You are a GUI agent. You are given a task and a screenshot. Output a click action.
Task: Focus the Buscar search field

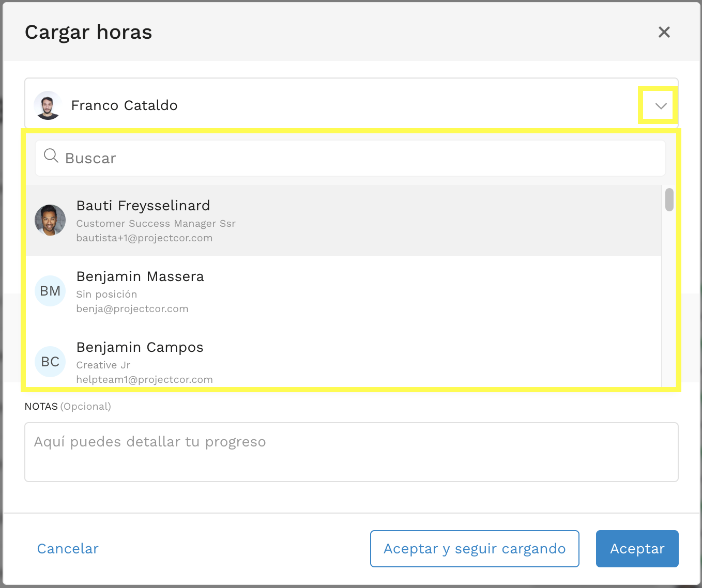point(350,158)
